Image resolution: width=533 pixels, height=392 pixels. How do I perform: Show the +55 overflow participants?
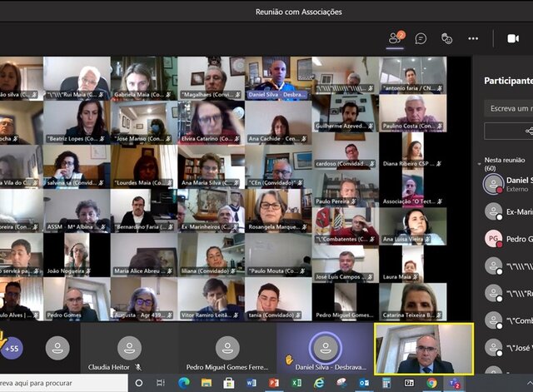coord(12,348)
